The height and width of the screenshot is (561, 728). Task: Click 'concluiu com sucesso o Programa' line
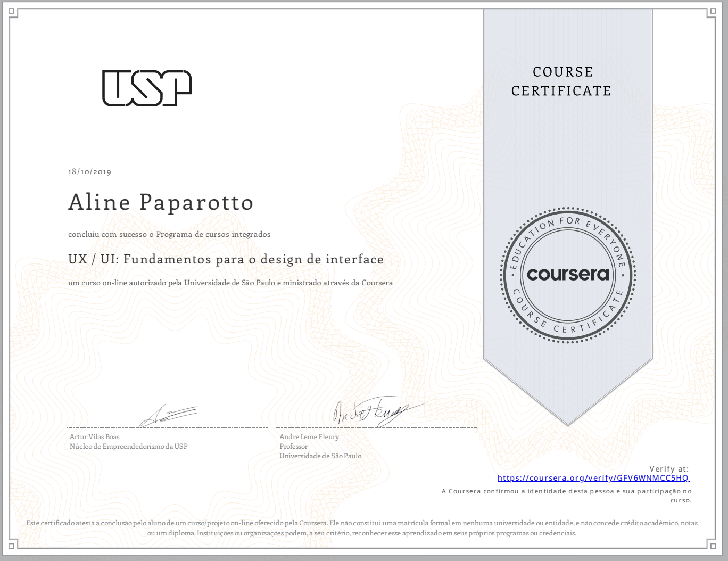coord(169,234)
